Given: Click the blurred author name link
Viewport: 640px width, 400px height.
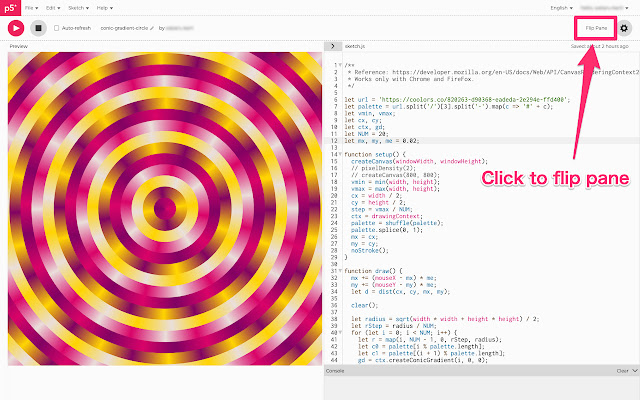Looking at the screenshot, I should (x=179, y=28).
